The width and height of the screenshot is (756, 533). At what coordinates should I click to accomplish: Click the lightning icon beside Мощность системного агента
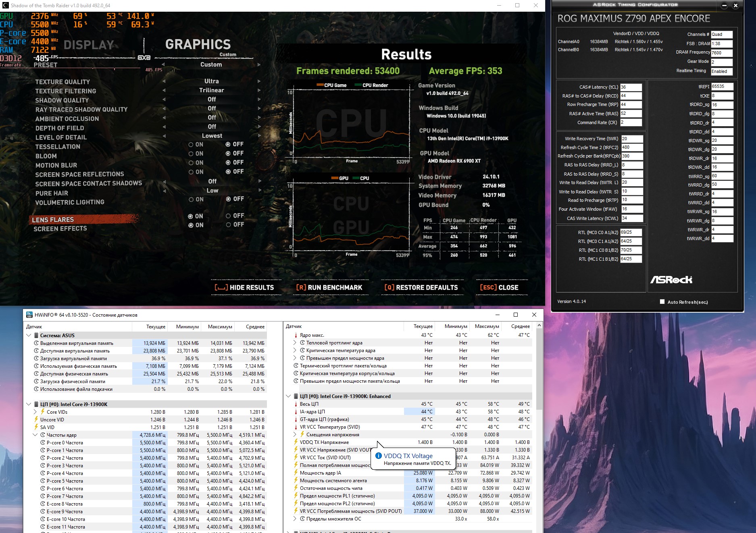pos(296,480)
